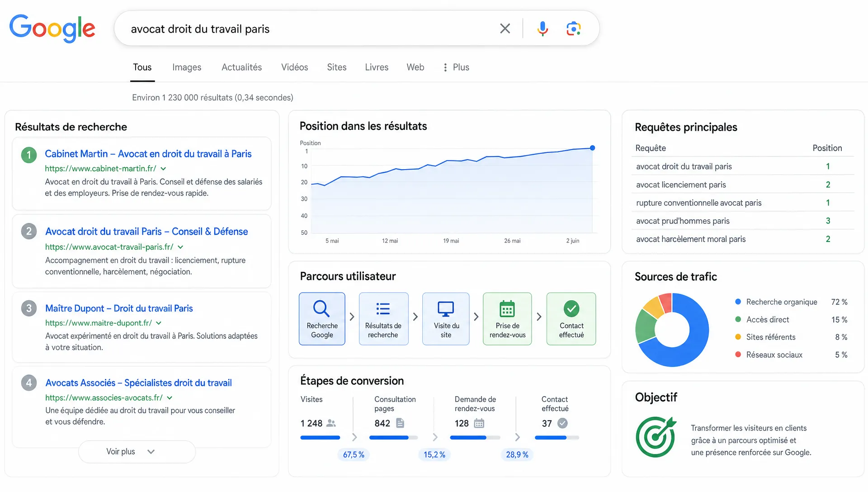Screen dimensions: 868x492
Task: Switch to the Vidéos tab
Action: point(294,67)
